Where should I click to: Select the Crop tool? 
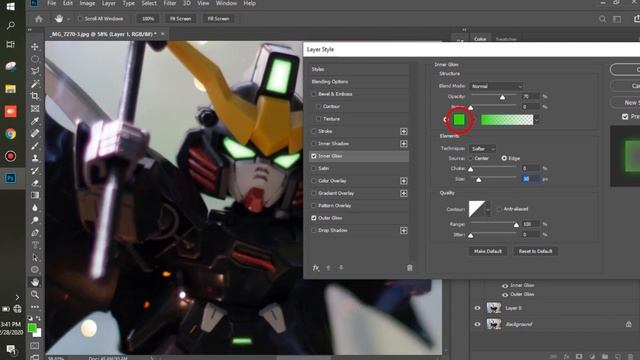pyautogui.click(x=35, y=96)
